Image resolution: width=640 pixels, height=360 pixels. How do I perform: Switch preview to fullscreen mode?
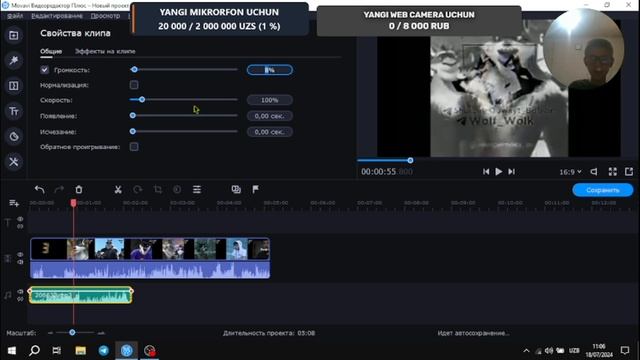point(613,172)
